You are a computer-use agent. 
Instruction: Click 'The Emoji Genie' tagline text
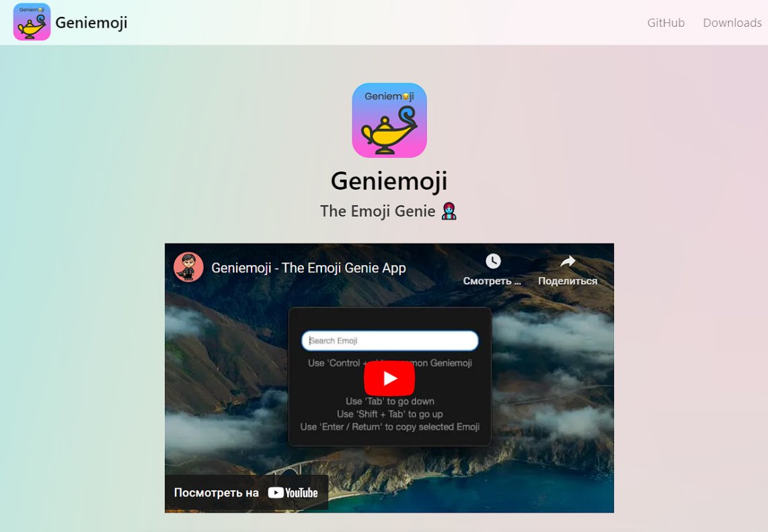point(378,211)
